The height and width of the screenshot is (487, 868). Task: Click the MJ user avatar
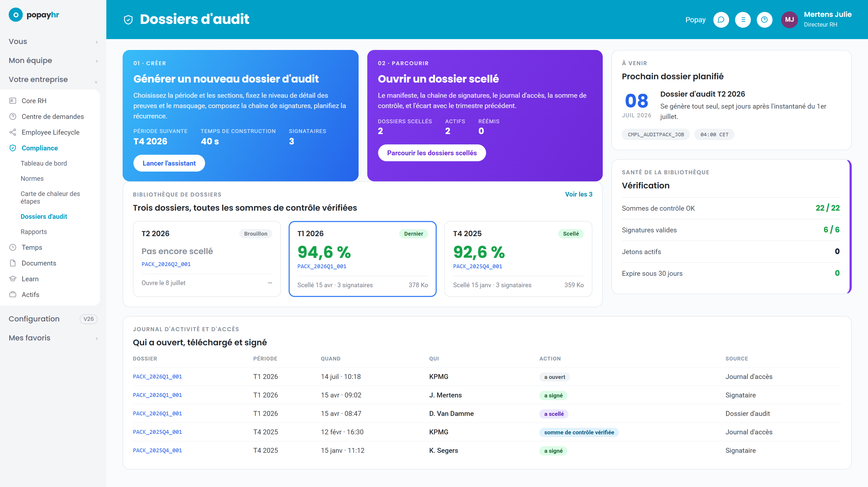click(789, 20)
